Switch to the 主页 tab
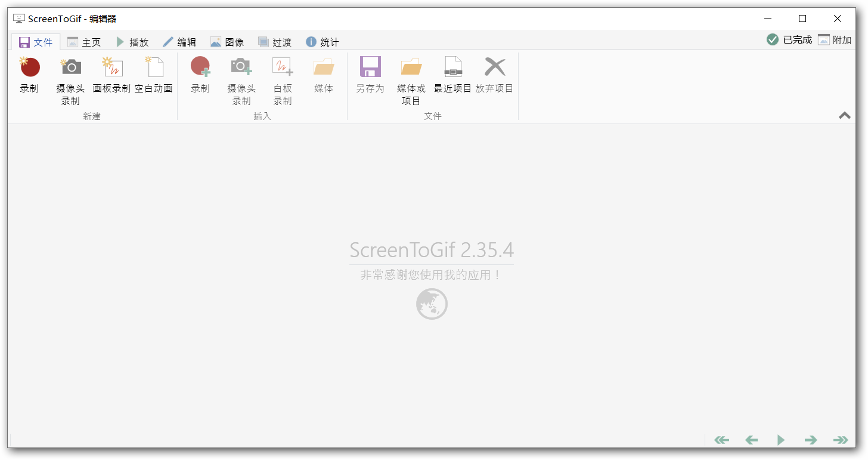 point(84,42)
